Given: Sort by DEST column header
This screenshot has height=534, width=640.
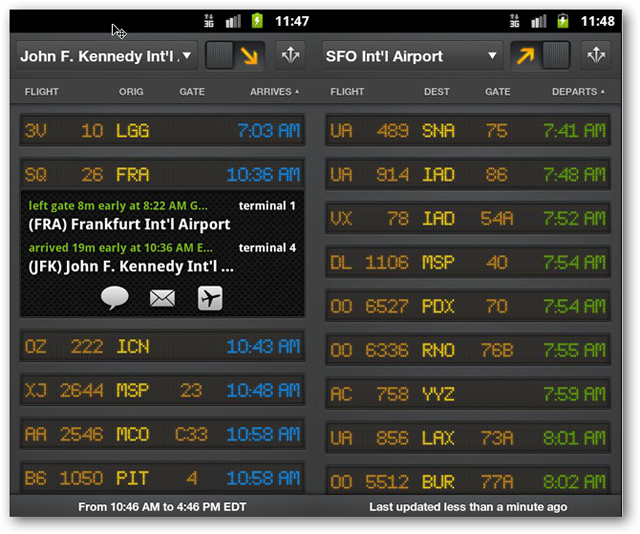Looking at the screenshot, I should pyautogui.click(x=436, y=91).
